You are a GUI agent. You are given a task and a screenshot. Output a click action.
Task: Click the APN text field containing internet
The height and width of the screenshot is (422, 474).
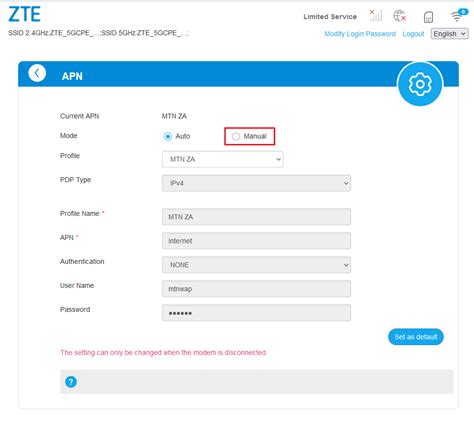(256, 241)
